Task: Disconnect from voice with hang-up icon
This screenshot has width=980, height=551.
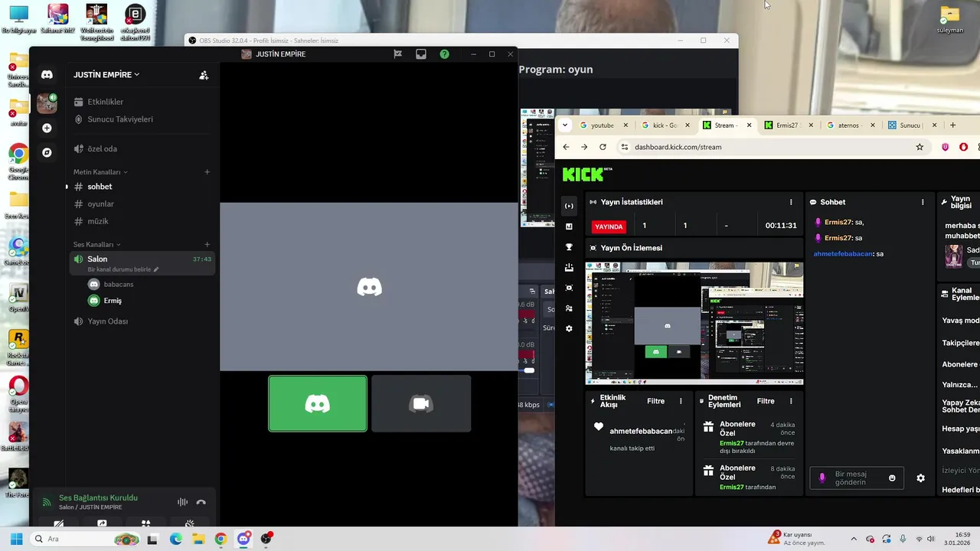Action: [x=201, y=502]
